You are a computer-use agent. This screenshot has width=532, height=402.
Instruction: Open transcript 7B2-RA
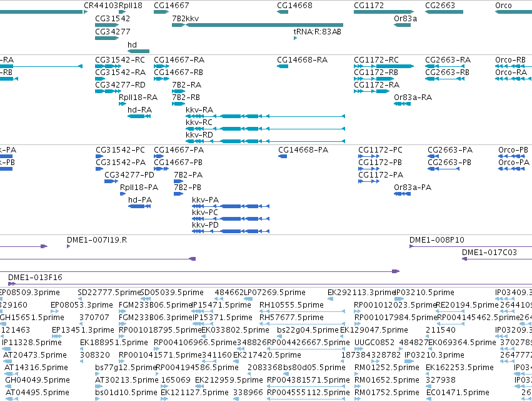187,85
